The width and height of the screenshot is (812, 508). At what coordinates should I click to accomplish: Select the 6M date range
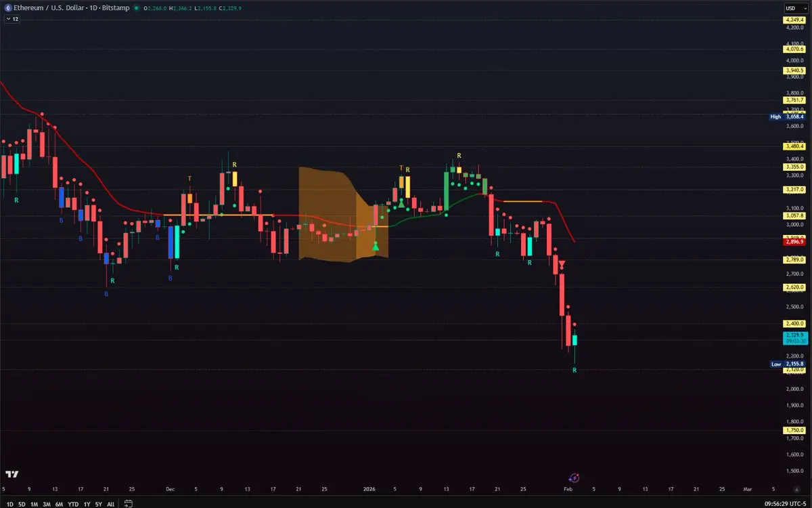[60, 504]
